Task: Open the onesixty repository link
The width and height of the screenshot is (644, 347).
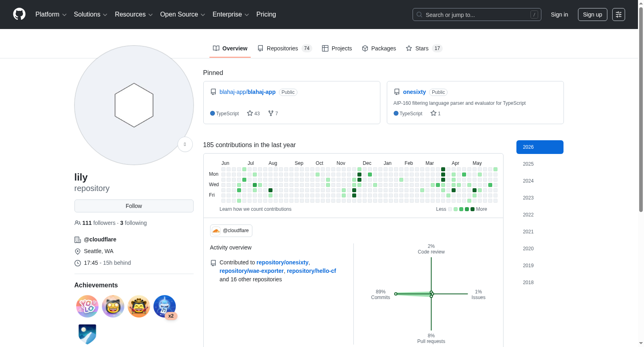Action: 415,92
